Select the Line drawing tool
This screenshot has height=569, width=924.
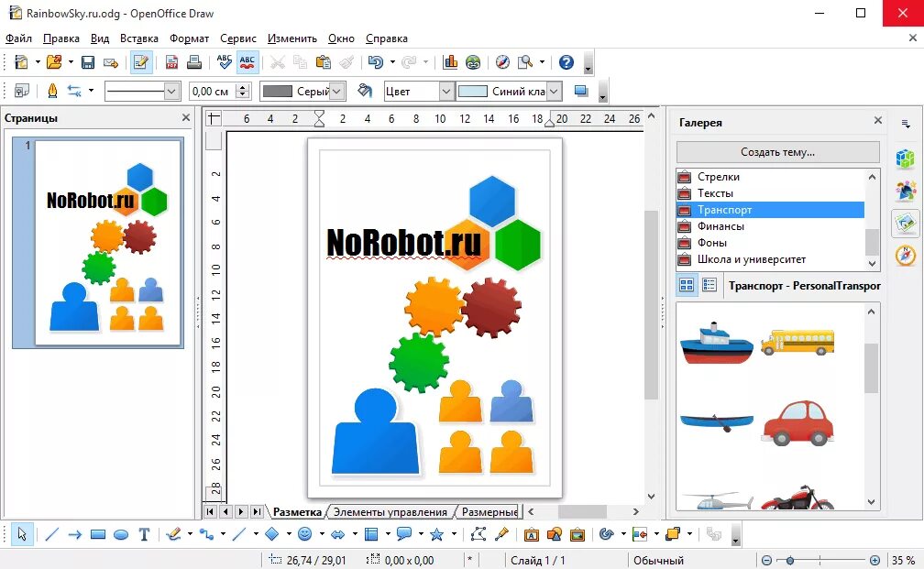[52, 534]
